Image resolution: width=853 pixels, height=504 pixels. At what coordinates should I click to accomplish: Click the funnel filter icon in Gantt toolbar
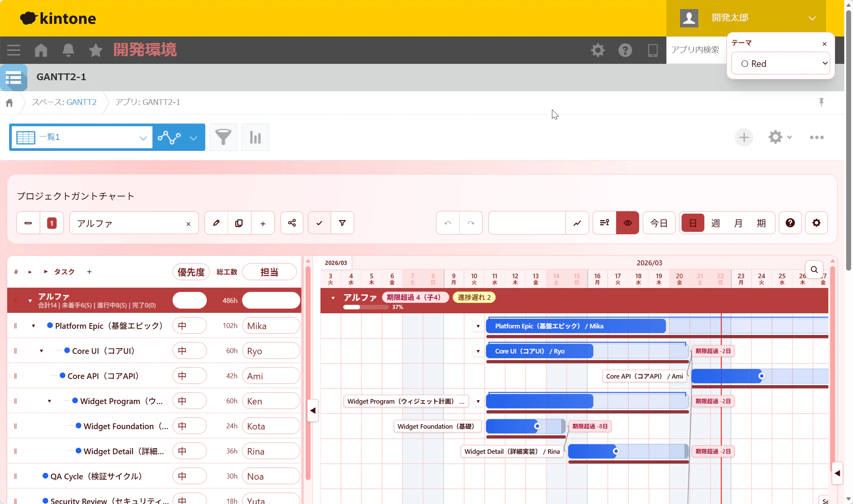point(342,223)
